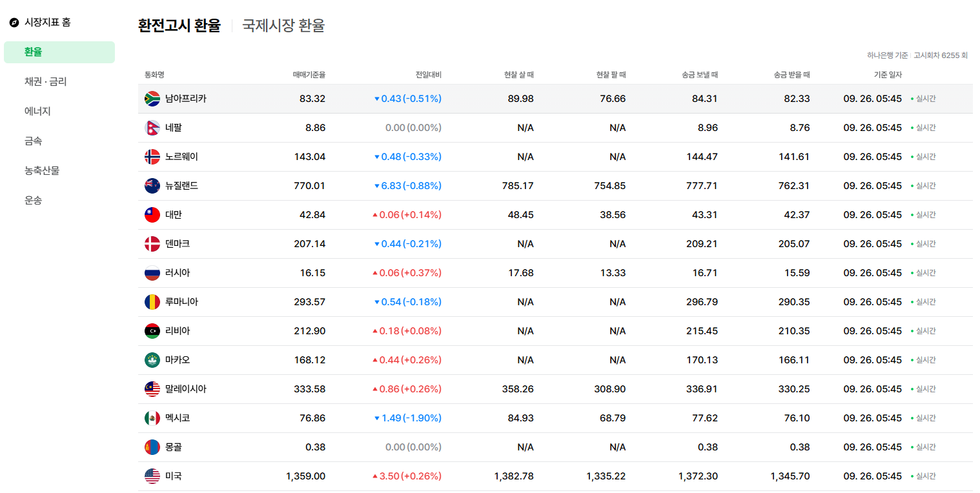The width and height of the screenshot is (980, 493).
Task: Click Malaysia cash buy value 358.26
Action: tap(518, 389)
